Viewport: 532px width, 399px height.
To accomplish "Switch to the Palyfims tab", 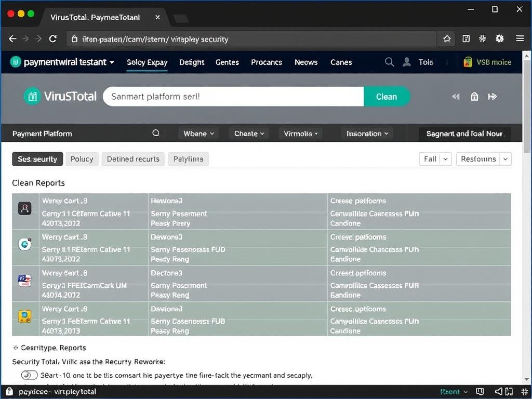I will 188,159.
